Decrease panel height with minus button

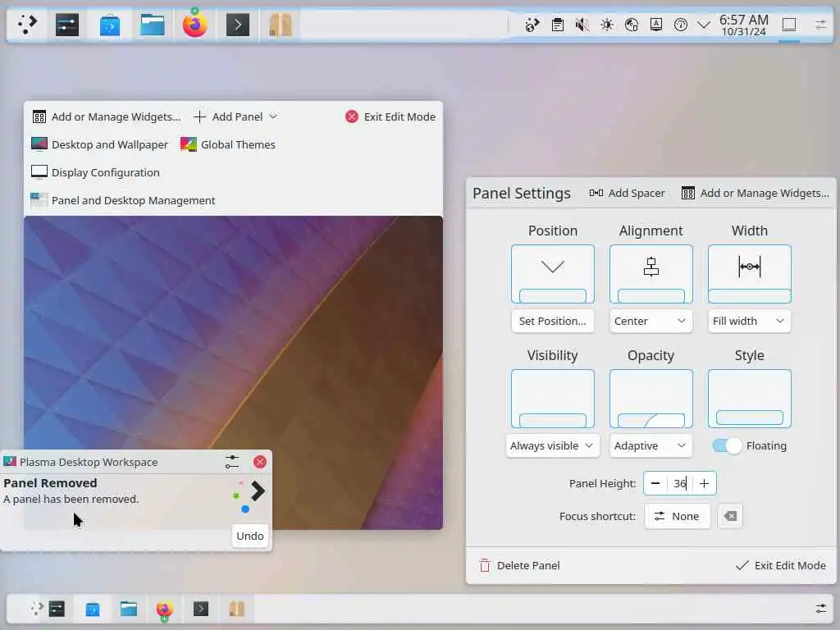(x=655, y=483)
